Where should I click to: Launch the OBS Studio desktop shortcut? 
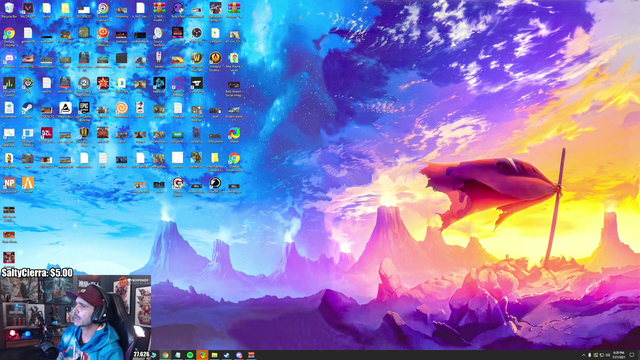point(197,33)
